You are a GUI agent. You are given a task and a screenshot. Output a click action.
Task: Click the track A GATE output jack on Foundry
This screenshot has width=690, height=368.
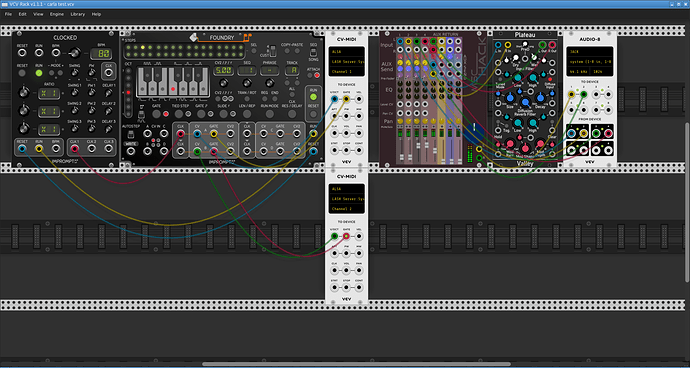tap(214, 134)
